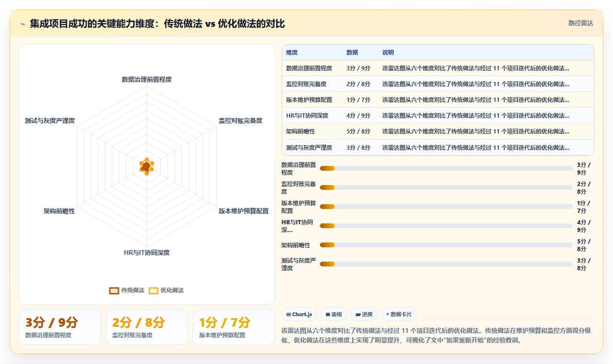The height and width of the screenshot is (364, 613).
Task: Click the 版本维护预算配置 progress bar
Action: (446, 207)
